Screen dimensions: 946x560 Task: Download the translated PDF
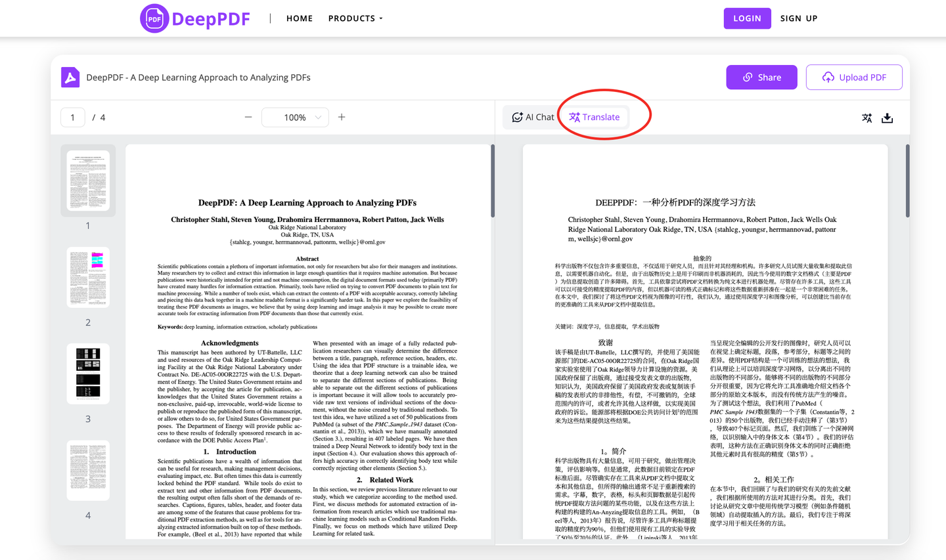click(888, 118)
